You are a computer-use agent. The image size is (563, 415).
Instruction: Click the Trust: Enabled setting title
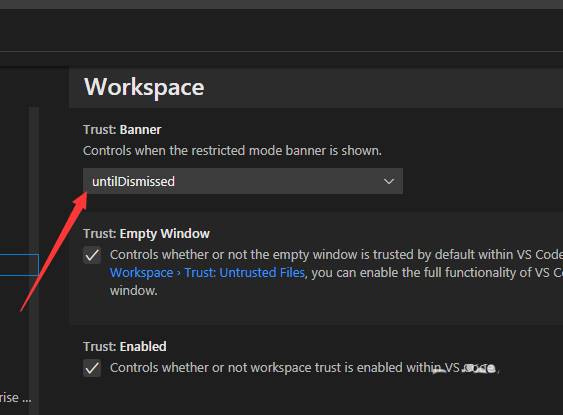point(125,346)
